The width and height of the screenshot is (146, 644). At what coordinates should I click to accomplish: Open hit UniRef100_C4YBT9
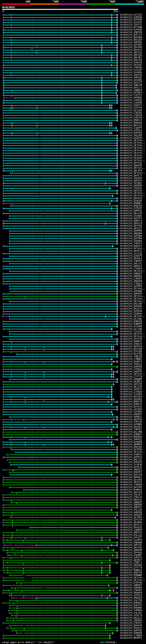(131, 540)
